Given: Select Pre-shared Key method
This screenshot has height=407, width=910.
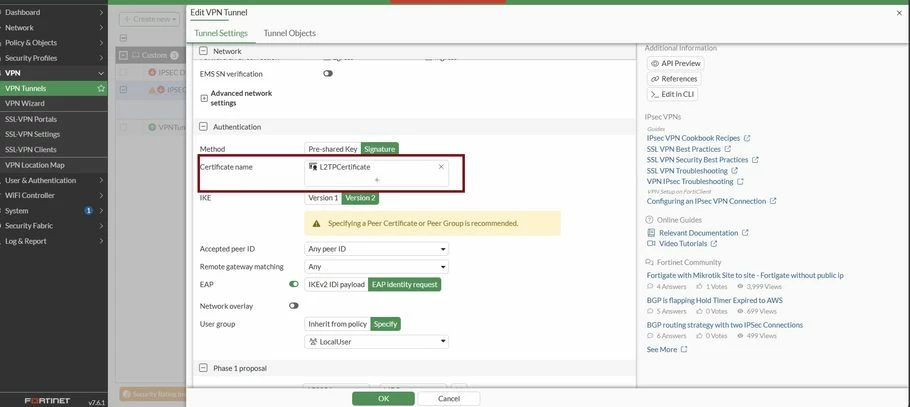Looking at the screenshot, I should click(333, 149).
